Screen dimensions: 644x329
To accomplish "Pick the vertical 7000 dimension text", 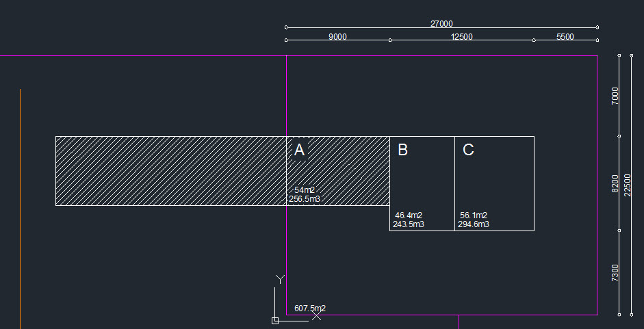I will [x=615, y=95].
